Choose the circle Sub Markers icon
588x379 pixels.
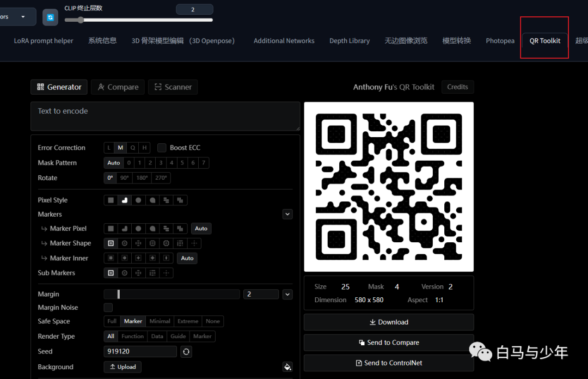[125, 273]
